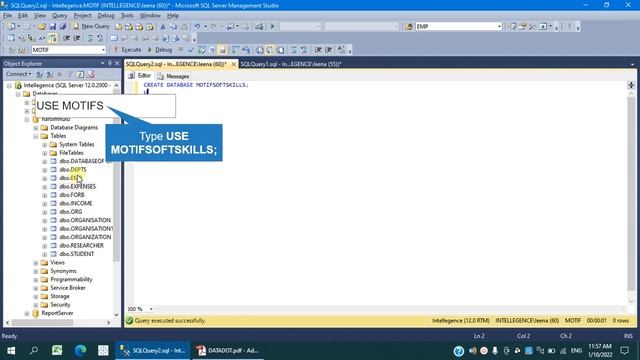The height and width of the screenshot is (360, 640).
Task: Open DATADOT.pdf taskbar item
Action: click(x=227, y=351)
